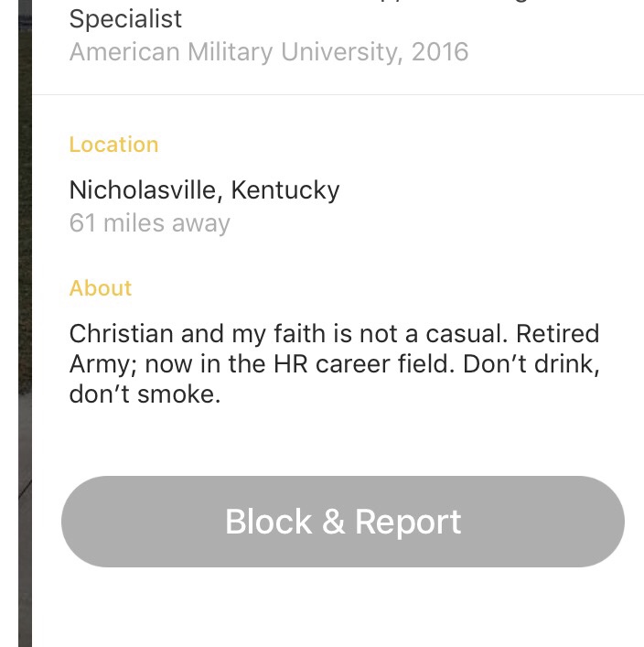Tap the Block & Report button
Viewport: 644px width, 647px height.
coord(342,522)
